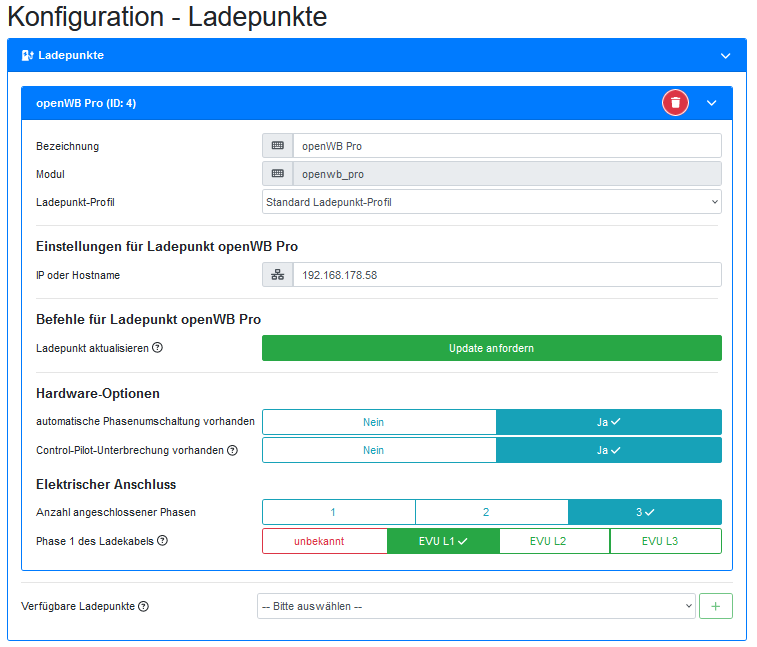This screenshot has width=757, height=647.
Task: Click the charging station icon beside Ladepunkte
Action: click(x=28, y=56)
